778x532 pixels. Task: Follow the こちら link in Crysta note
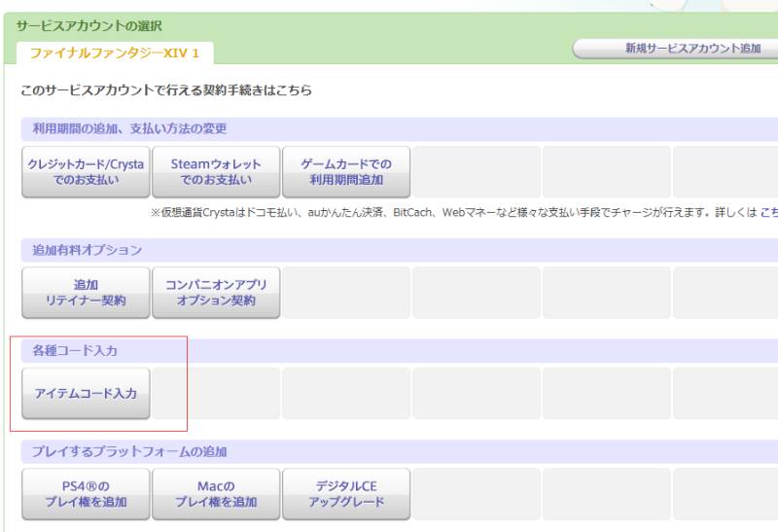tap(769, 212)
